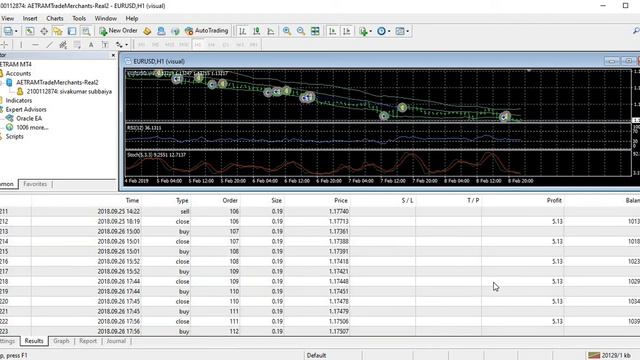640x360 pixels.
Task: Expand the Periods dropdown arrow
Action: (x=389, y=31)
